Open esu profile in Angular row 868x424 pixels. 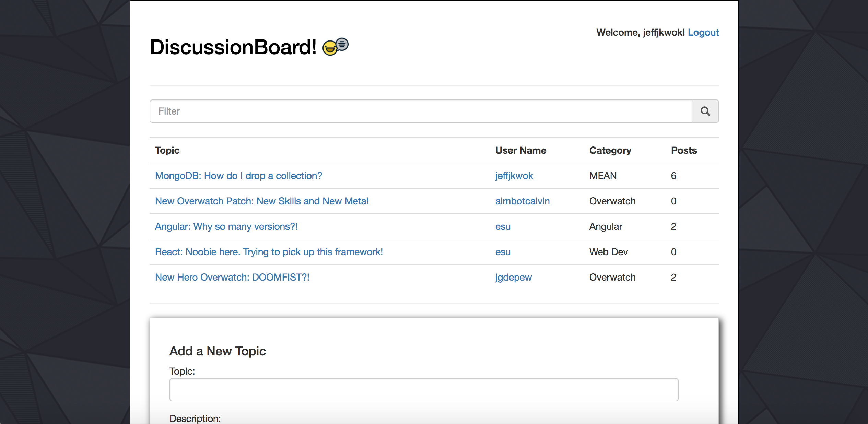pyautogui.click(x=503, y=226)
